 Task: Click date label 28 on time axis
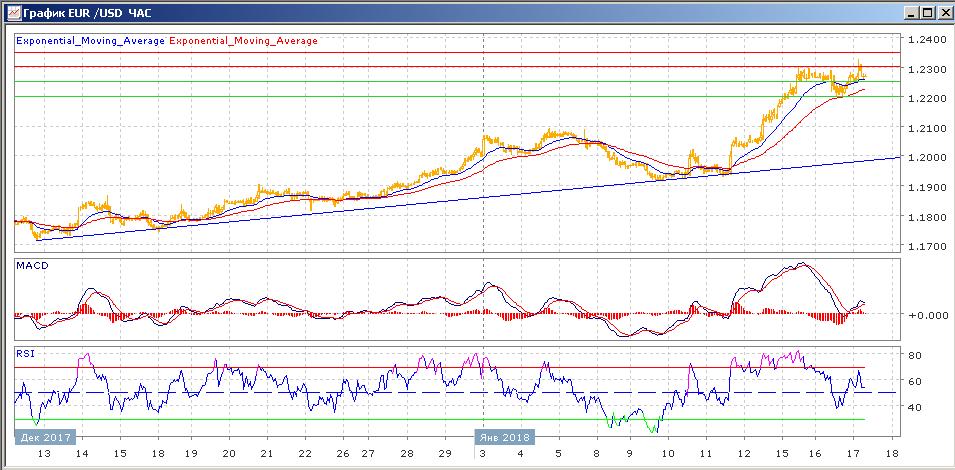click(407, 454)
